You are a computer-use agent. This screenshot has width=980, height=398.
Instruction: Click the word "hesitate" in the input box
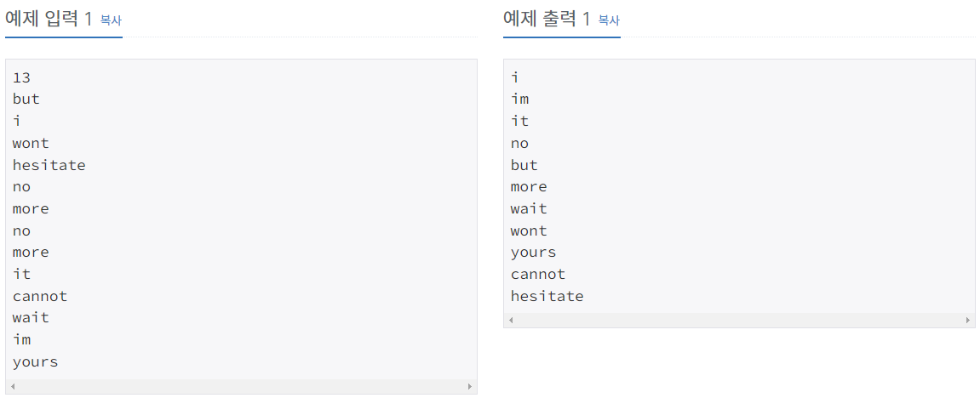tap(49, 165)
